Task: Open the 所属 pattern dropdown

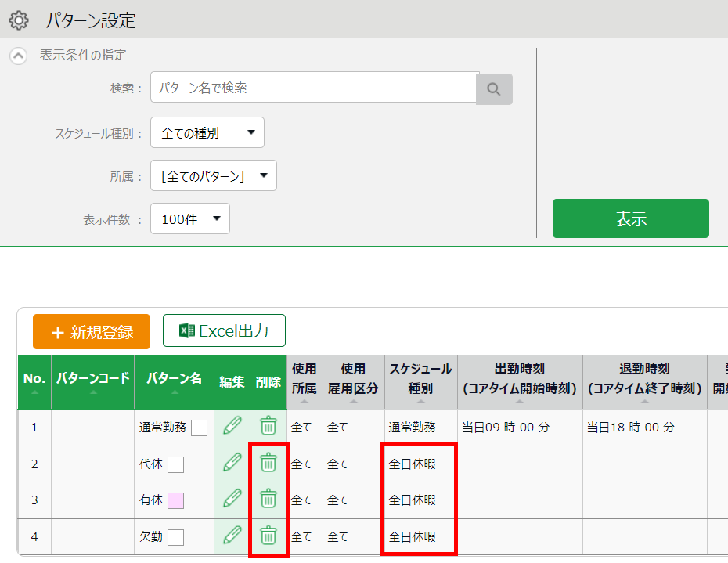Action: point(214,176)
